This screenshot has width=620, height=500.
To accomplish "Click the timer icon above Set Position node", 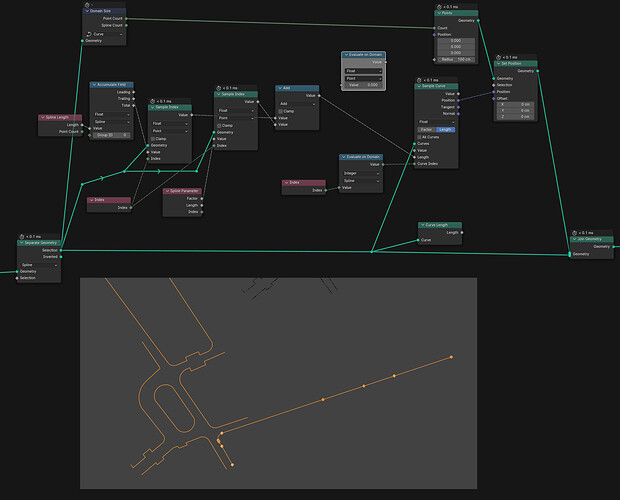I will pos(499,57).
